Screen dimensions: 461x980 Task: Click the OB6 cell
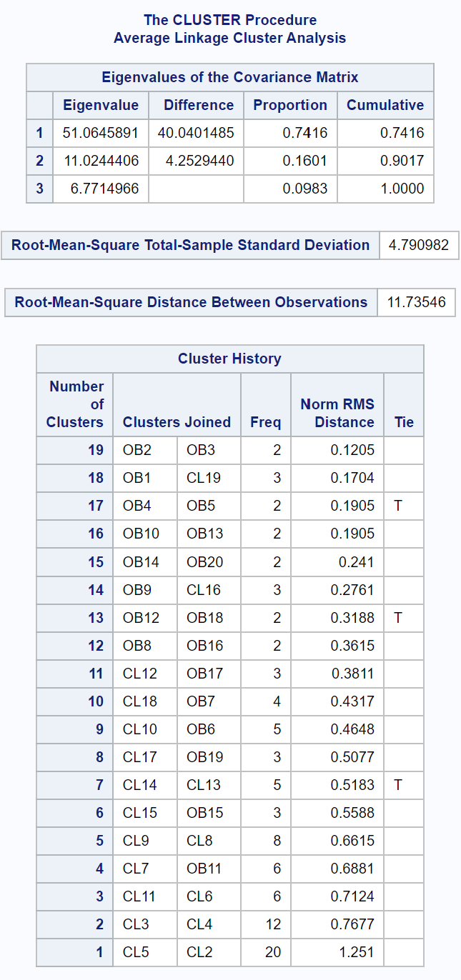209,729
